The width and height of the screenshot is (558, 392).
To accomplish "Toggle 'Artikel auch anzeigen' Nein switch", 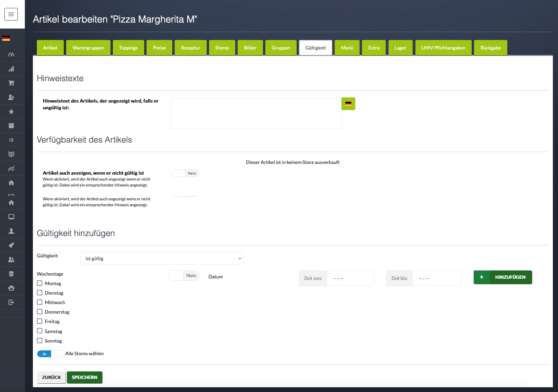I will coord(185,173).
